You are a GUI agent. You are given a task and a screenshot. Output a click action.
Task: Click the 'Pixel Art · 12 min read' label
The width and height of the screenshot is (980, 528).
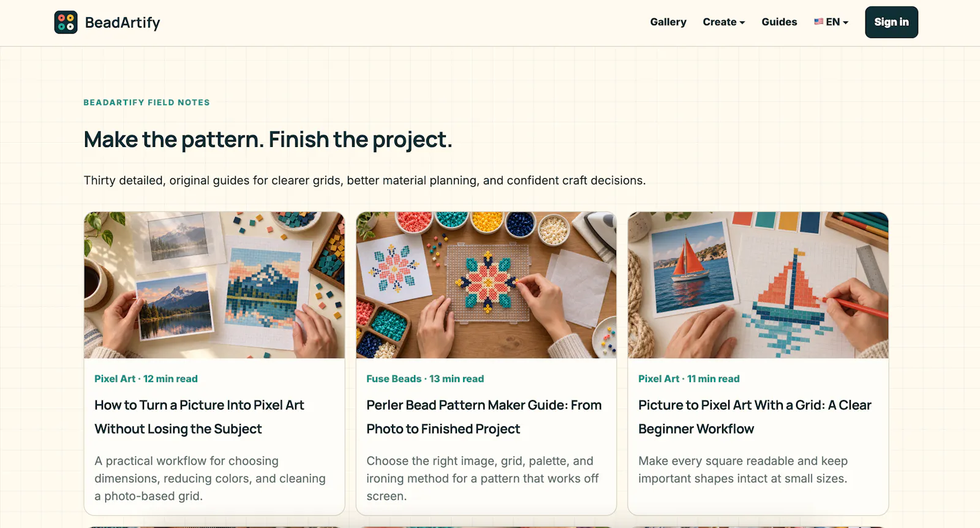point(146,379)
